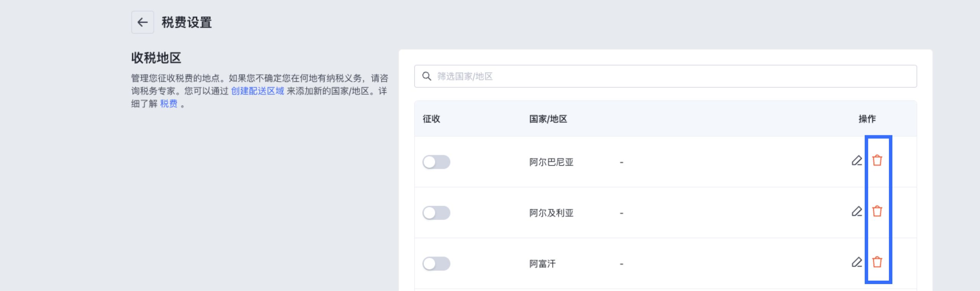Click the 国家/地区 column header
The image size is (980, 291).
[548, 119]
